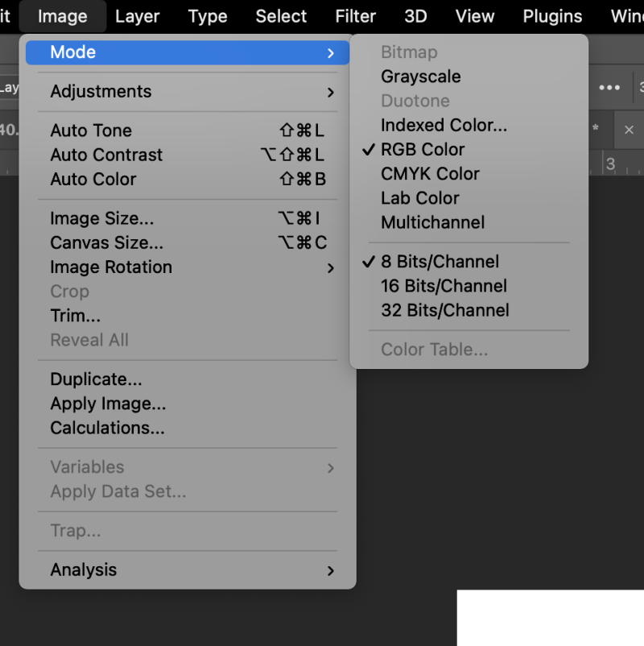
Task: Open the Filter menu
Action: point(355,16)
